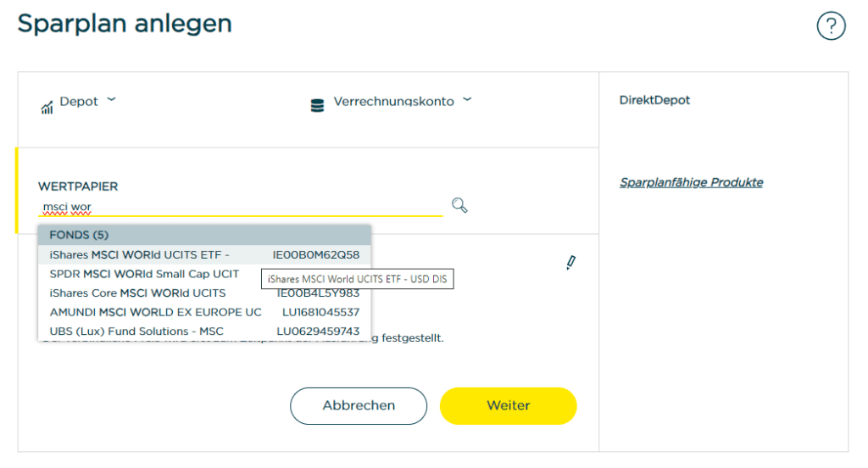Click the pencil edit icon

pos(570,263)
